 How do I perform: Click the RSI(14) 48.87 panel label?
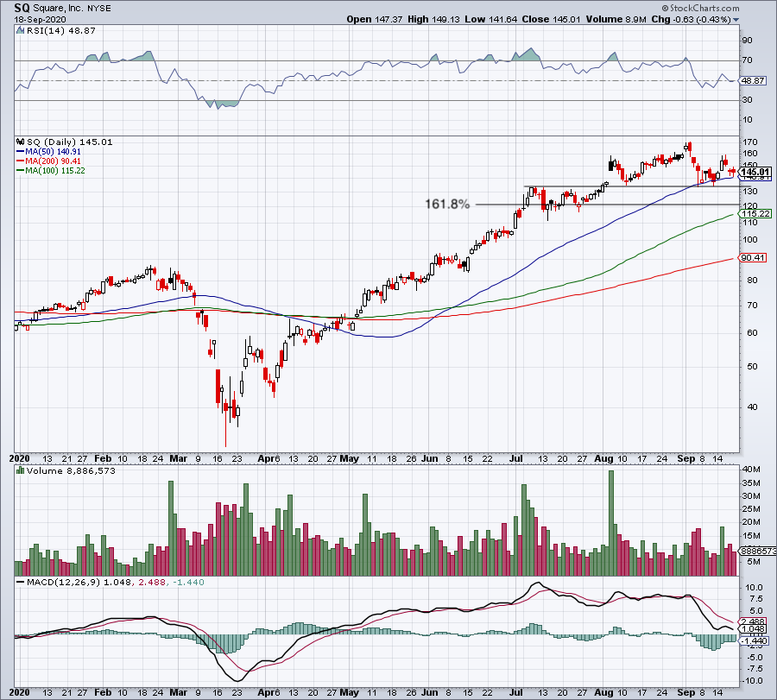(x=61, y=31)
